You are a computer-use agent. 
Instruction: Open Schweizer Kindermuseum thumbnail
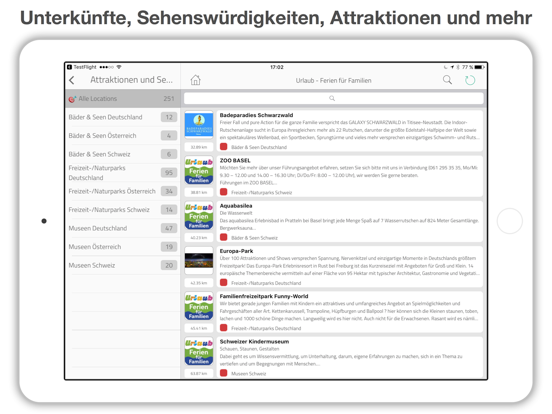[x=199, y=351]
